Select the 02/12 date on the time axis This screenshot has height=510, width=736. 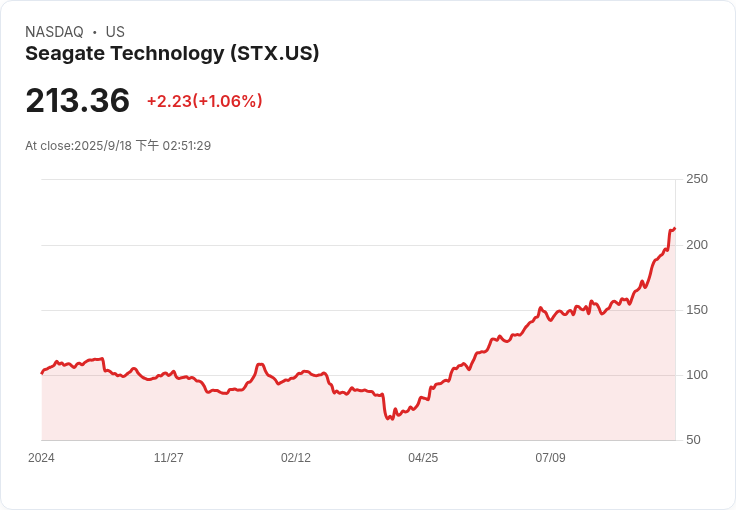[296, 458]
